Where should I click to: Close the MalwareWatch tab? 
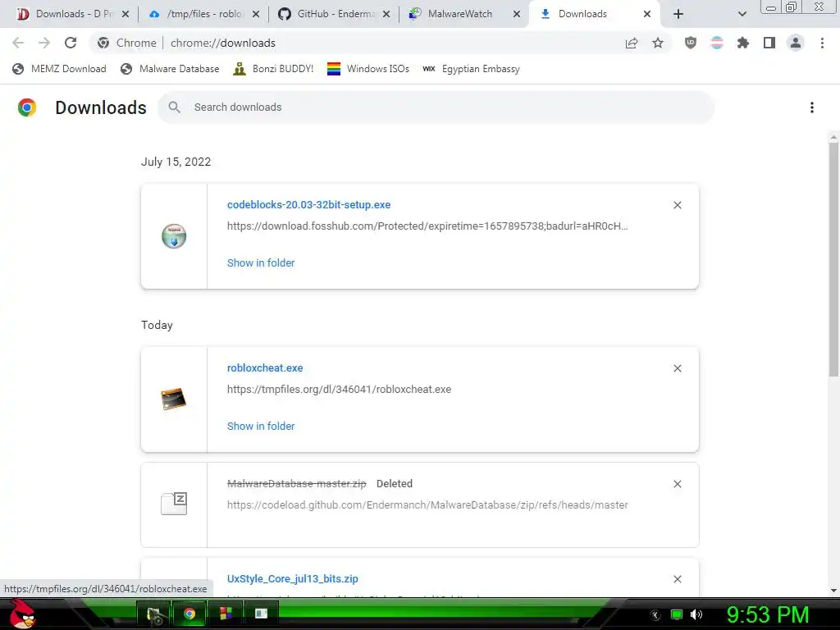(517, 15)
